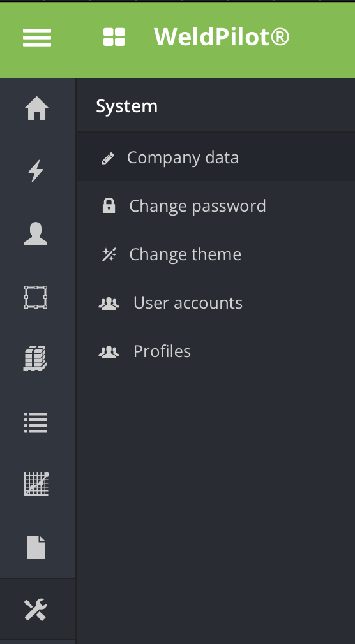The height and width of the screenshot is (644, 355).
Task: Open the Home icon in sidebar
Action: (x=36, y=108)
